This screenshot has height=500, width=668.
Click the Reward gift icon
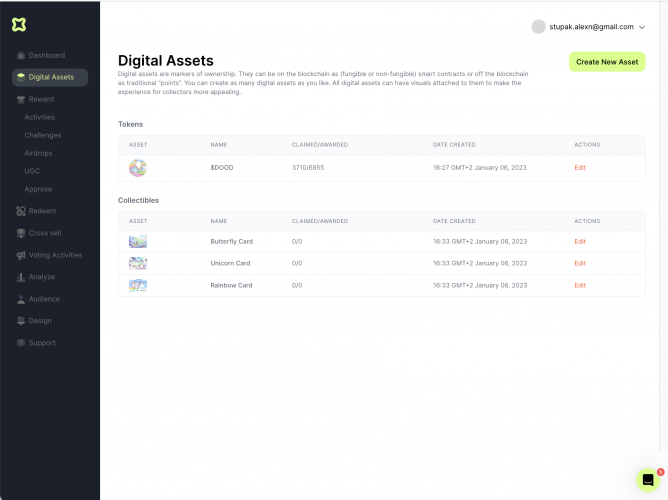(20, 100)
